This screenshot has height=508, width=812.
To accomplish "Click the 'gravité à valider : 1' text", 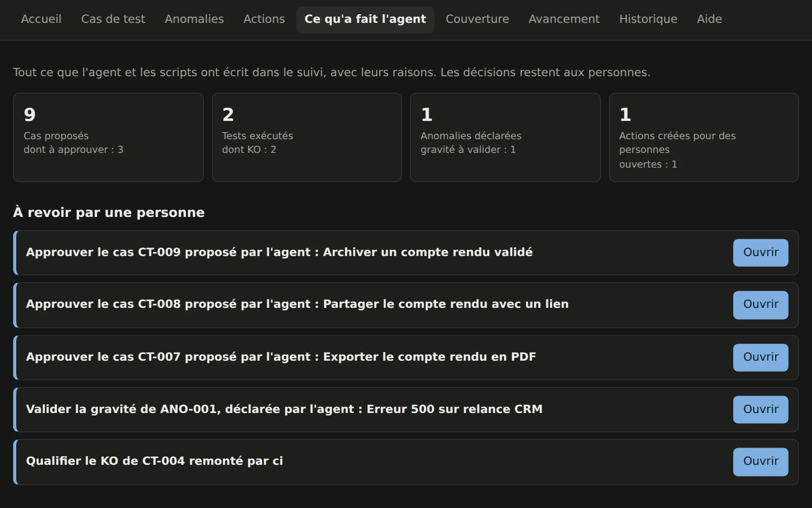I will [468, 150].
